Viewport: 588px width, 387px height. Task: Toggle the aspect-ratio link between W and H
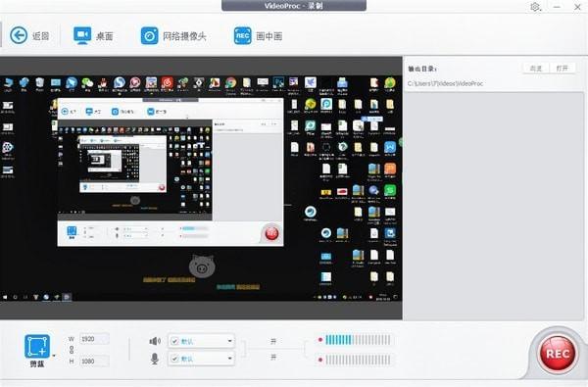click(x=72, y=350)
